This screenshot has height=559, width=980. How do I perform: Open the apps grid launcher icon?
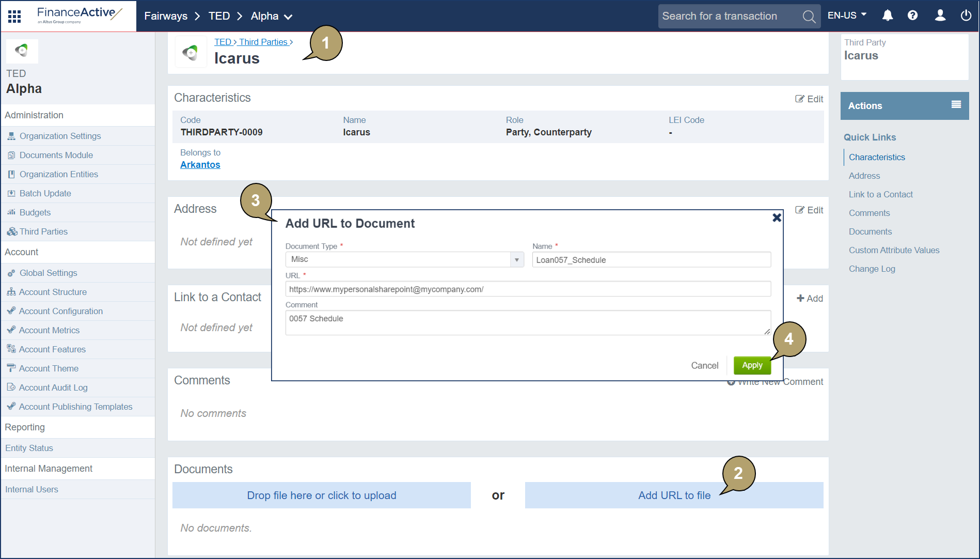[14, 16]
